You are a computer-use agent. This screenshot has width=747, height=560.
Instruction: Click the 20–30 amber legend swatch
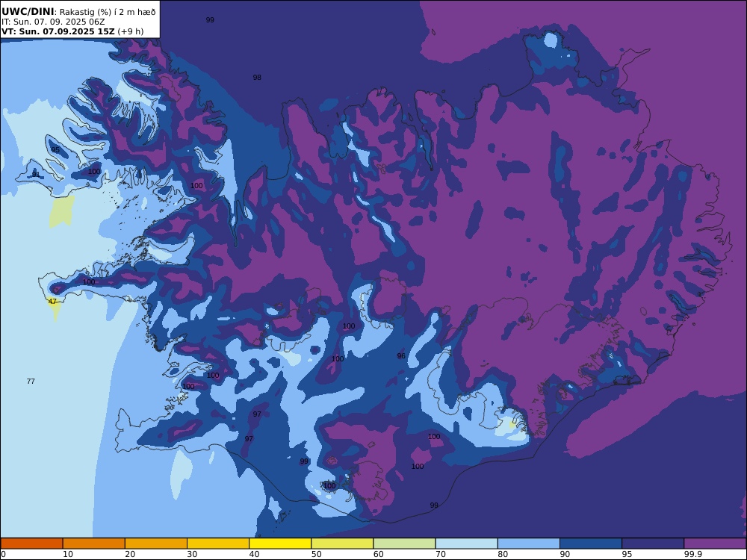(x=156, y=544)
